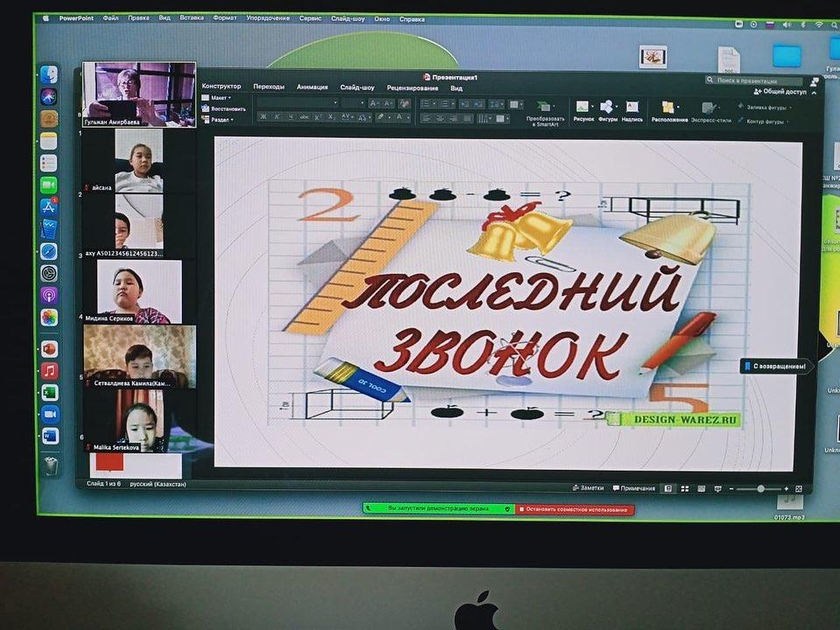Viewport: 840px width, 630px height.
Task: Open Excel from the Dock
Action: coord(49,393)
